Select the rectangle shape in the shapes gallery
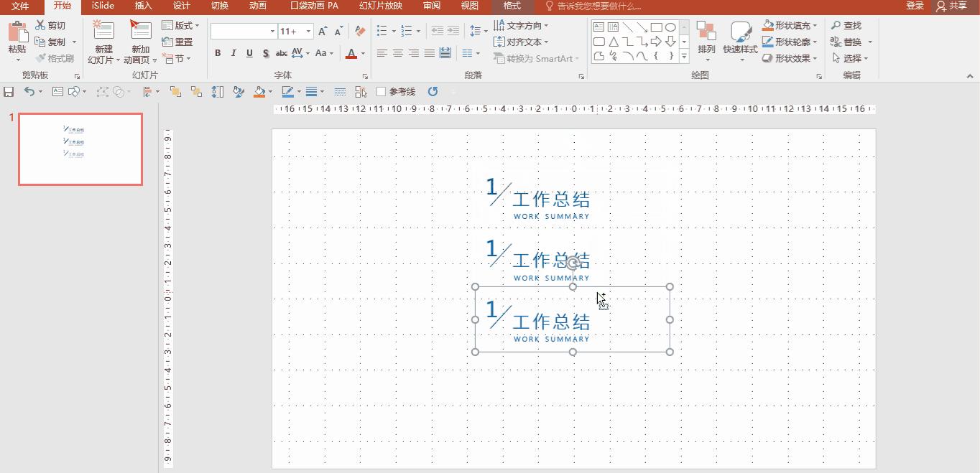980x473 pixels. pyautogui.click(x=656, y=27)
